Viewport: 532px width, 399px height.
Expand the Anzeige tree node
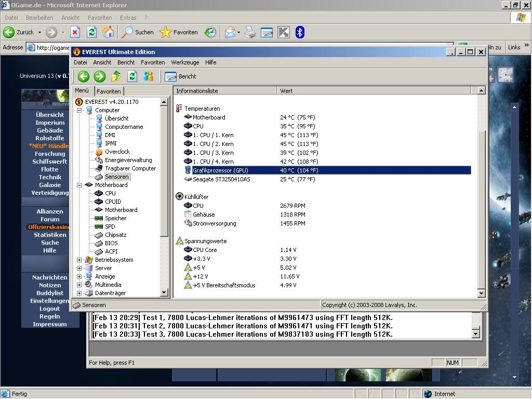coord(79,277)
